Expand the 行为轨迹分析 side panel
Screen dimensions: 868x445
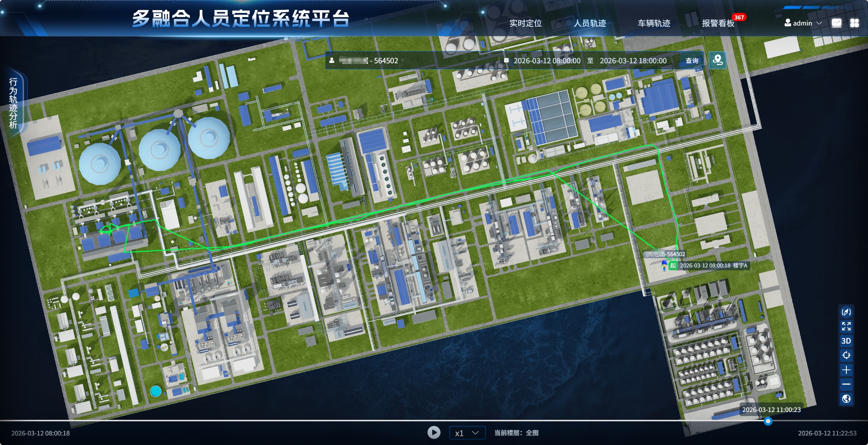pos(13,103)
